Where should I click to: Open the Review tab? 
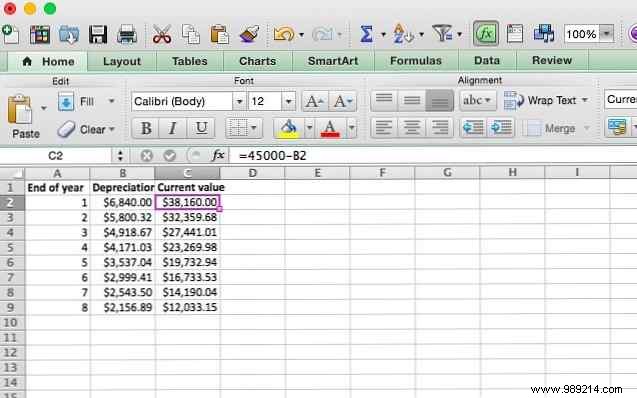point(552,61)
